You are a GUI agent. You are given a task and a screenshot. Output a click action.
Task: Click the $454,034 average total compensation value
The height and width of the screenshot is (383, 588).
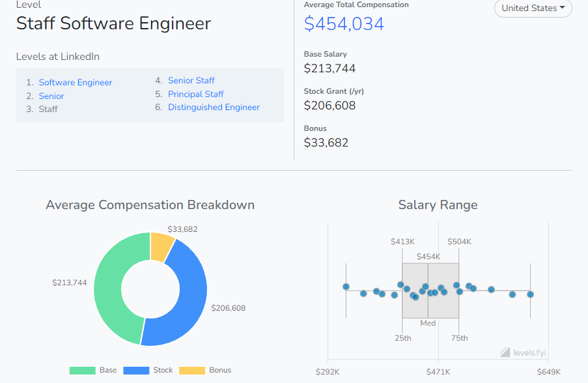pos(344,23)
